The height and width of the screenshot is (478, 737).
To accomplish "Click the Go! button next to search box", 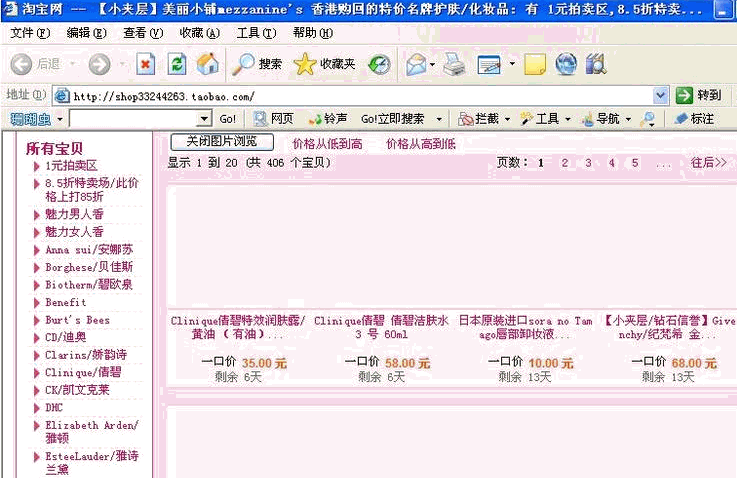I will click(227, 119).
